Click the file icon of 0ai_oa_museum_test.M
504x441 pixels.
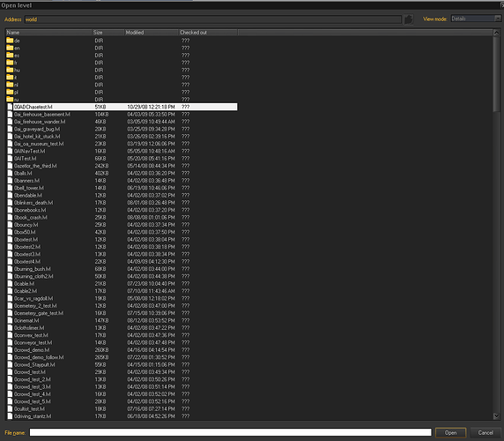pyautogui.click(x=10, y=144)
